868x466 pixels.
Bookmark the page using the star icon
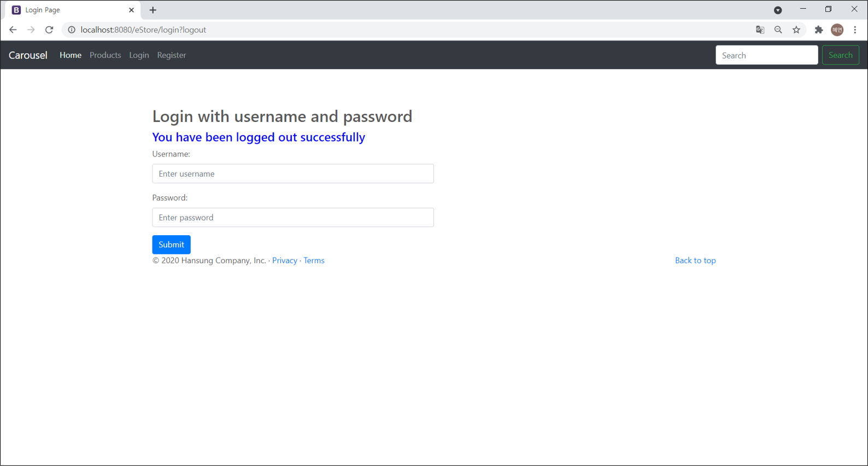tap(796, 30)
